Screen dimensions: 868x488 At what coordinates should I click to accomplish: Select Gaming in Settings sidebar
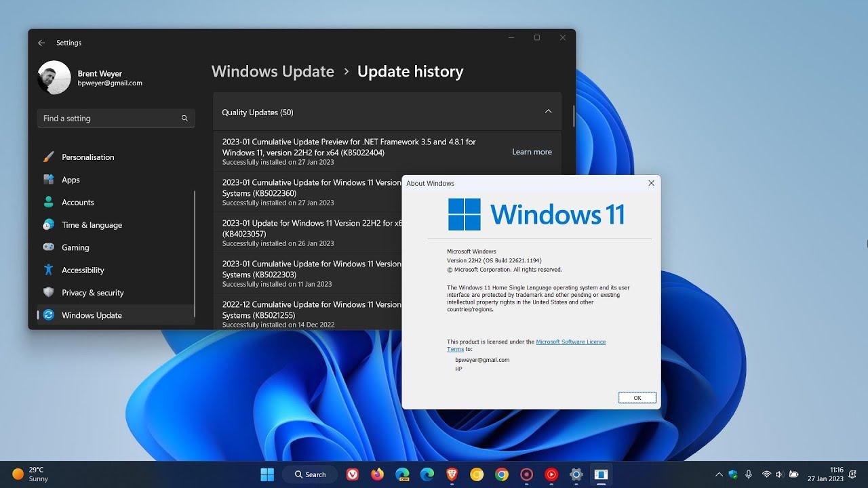pyautogui.click(x=116, y=247)
